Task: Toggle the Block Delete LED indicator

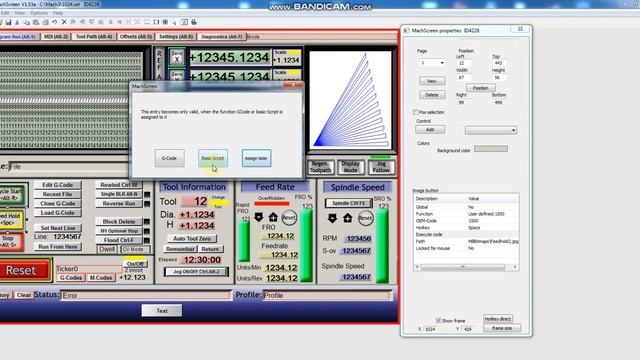Action: coord(147,222)
